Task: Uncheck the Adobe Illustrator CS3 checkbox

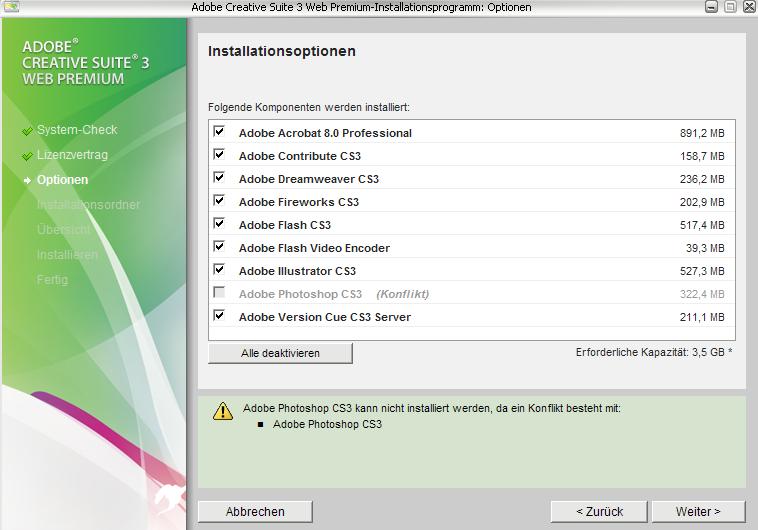Action: [x=219, y=269]
